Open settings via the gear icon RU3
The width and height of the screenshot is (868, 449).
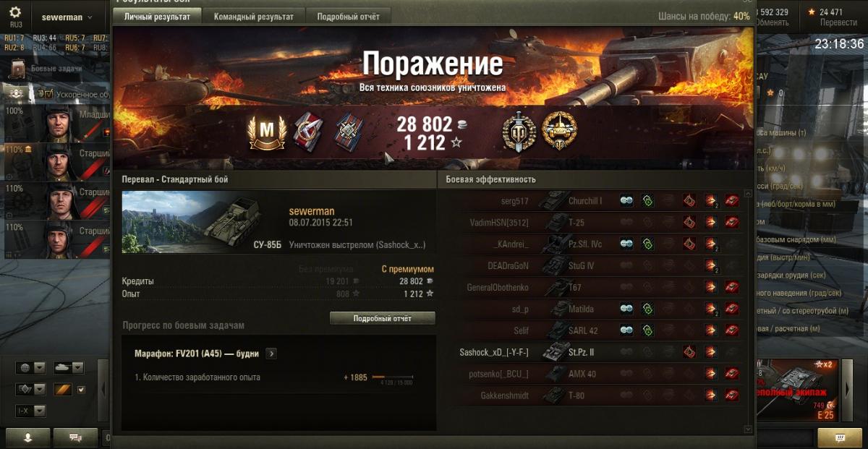(15, 16)
